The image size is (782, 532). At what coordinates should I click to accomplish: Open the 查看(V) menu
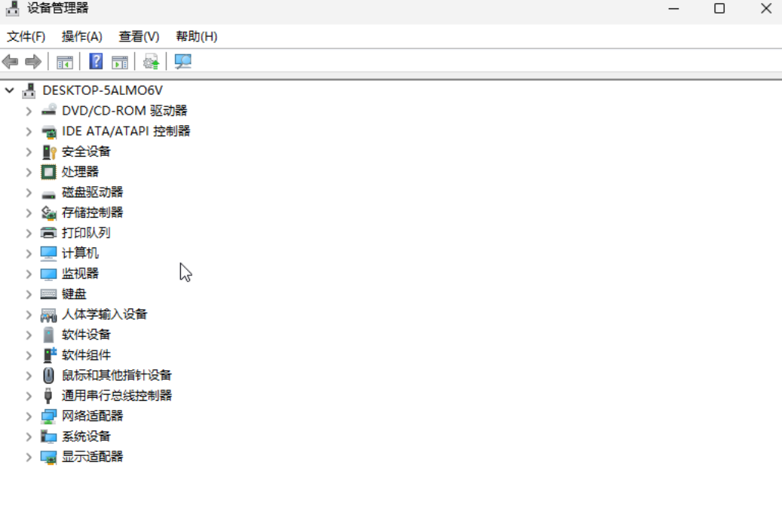coord(139,36)
